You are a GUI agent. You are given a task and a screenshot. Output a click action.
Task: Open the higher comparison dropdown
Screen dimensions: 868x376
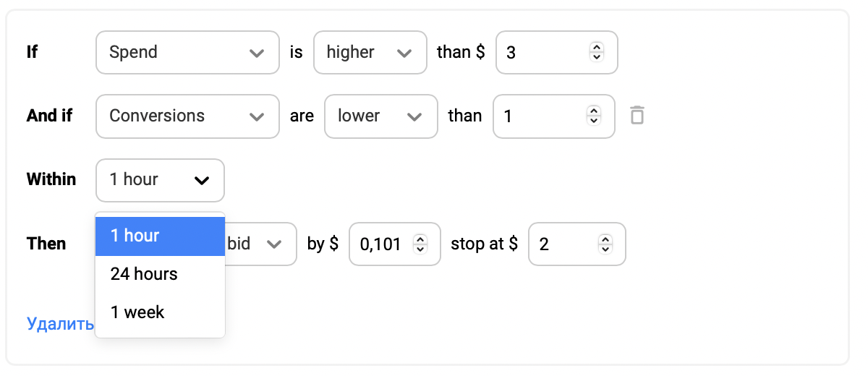(370, 52)
